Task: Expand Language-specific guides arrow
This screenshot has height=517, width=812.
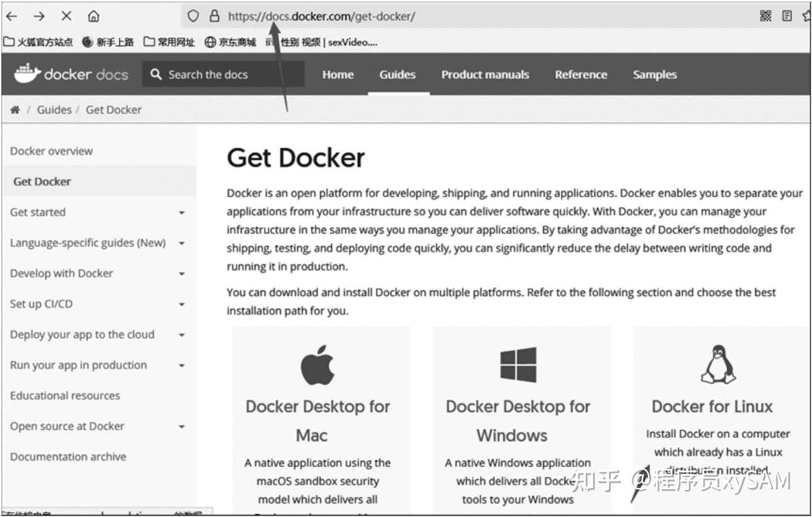Action: point(182,243)
